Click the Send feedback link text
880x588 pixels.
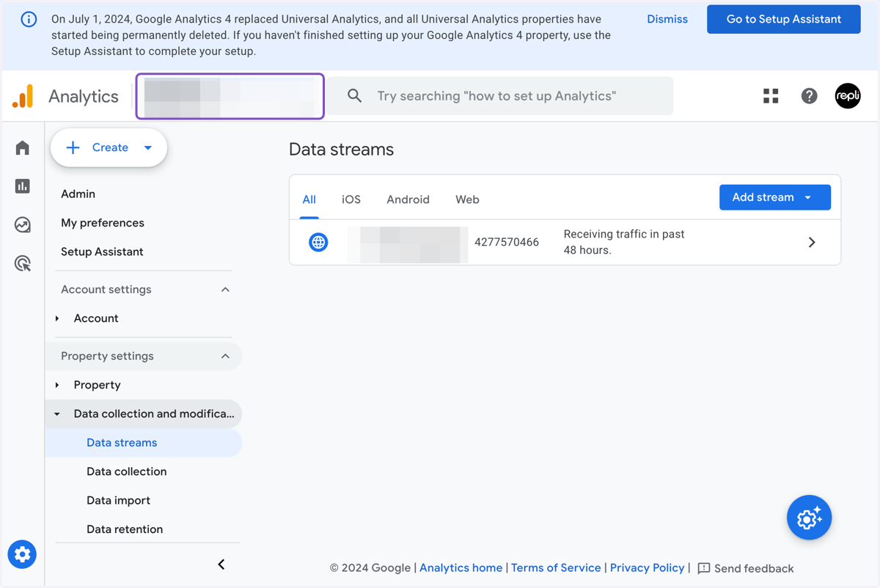(754, 568)
